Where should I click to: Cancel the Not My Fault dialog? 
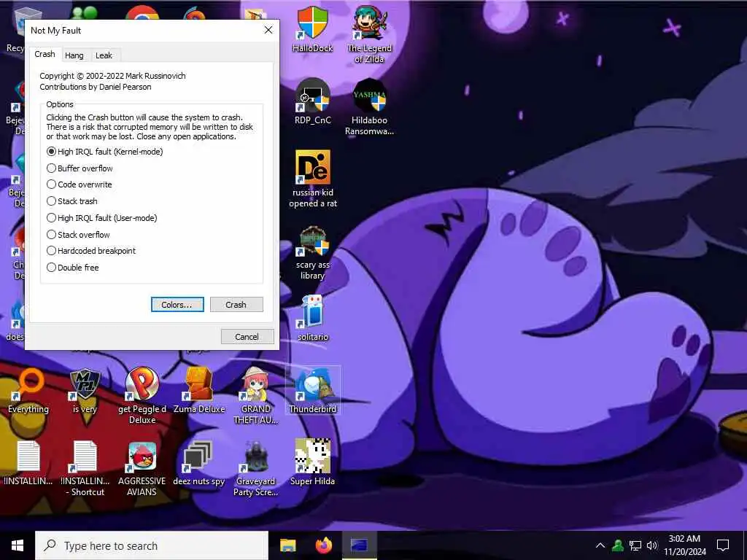247,337
